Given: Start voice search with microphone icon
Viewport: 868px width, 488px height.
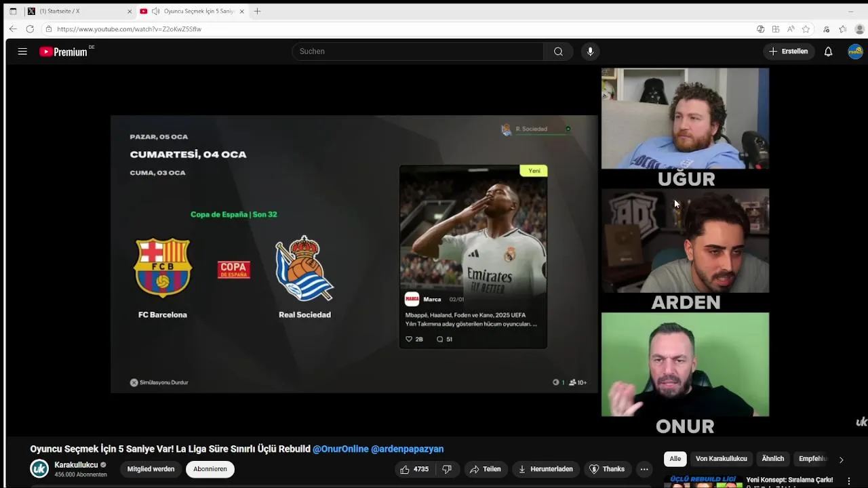Looking at the screenshot, I should point(590,52).
